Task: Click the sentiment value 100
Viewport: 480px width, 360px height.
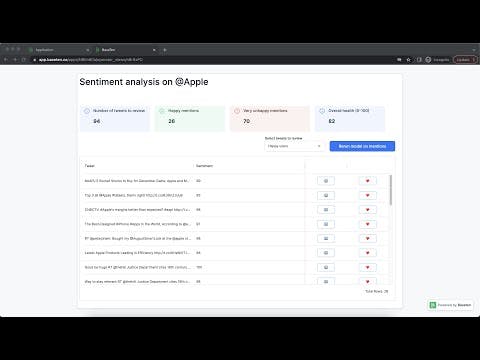Action: (199, 267)
